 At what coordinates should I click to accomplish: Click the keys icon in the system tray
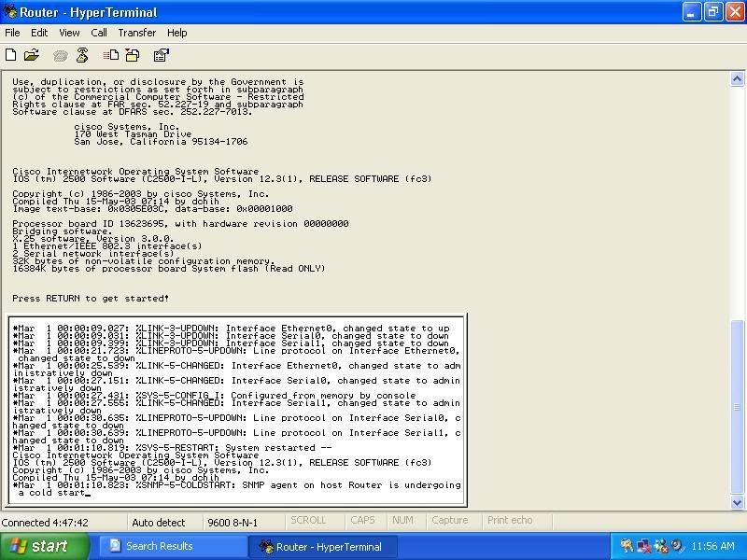point(627,546)
